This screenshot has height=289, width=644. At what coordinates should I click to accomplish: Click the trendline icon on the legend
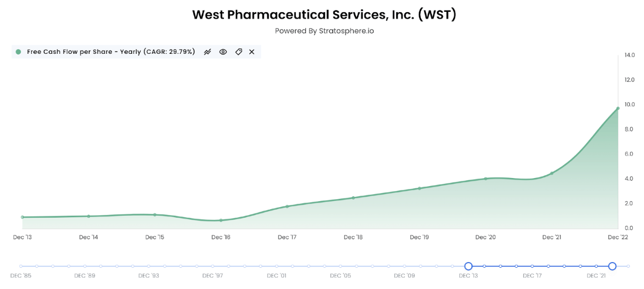tap(207, 52)
